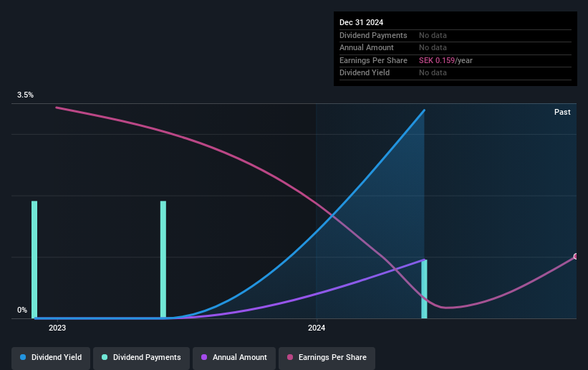Click the tooltip 'Dividend Yield' row label

click(x=365, y=73)
